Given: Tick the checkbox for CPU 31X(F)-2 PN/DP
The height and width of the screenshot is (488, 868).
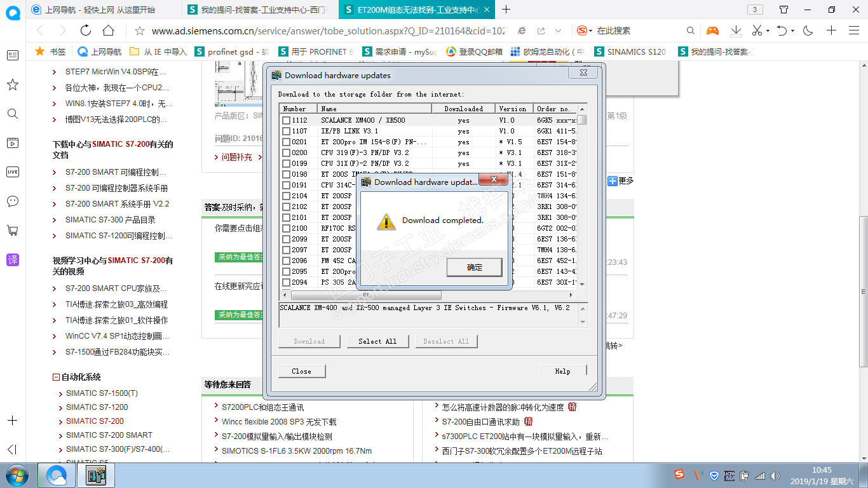Looking at the screenshot, I should pyautogui.click(x=286, y=163).
